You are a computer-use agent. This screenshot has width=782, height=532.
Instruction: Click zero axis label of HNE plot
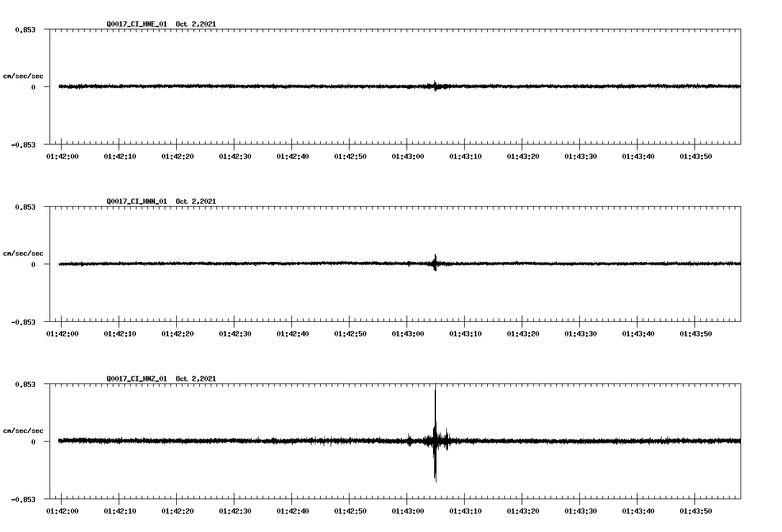(33, 87)
